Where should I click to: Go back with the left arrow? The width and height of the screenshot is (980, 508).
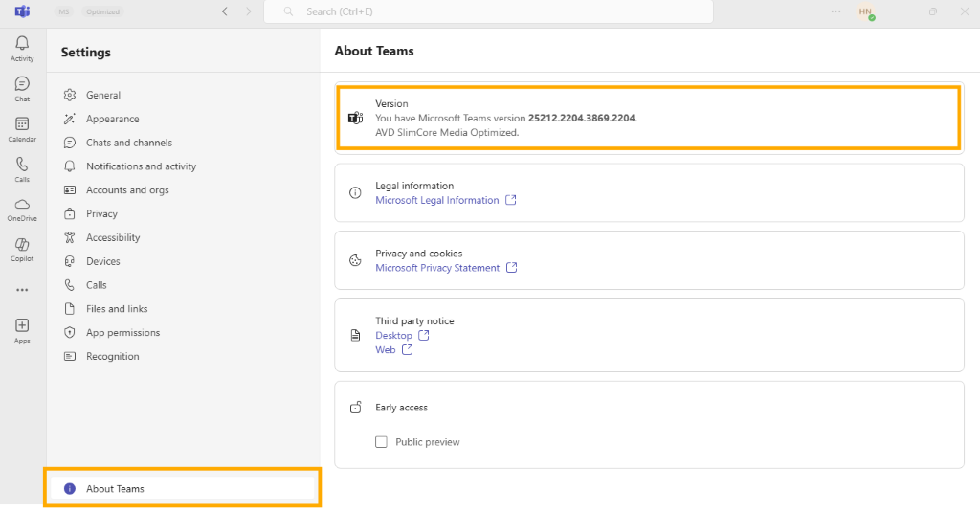point(225,11)
